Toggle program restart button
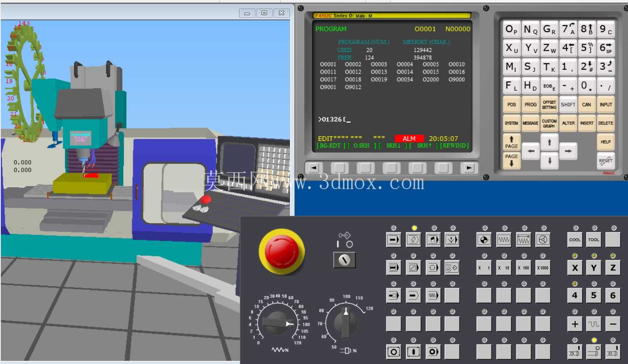 [x=393, y=295]
